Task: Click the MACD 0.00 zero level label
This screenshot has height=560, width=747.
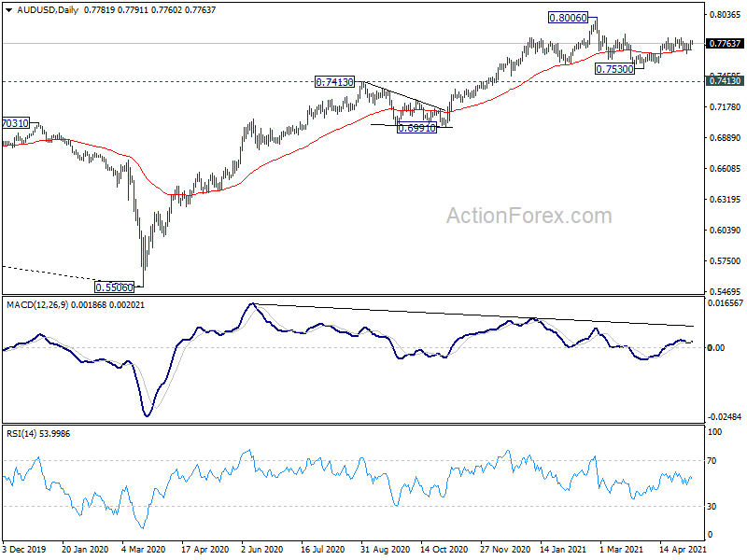Action: 716,347
